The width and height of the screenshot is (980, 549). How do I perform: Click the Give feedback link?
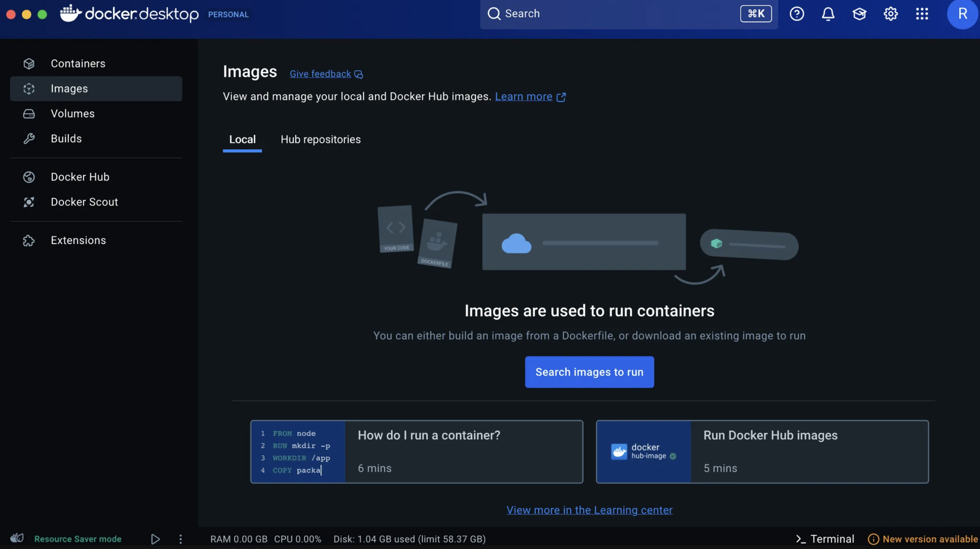tap(320, 74)
